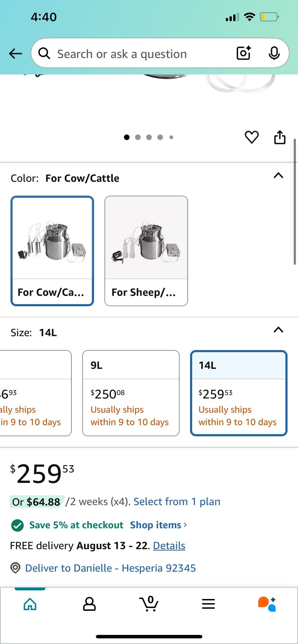This screenshot has height=644, width=298.
Task: Open the delivery Details link
Action: pyautogui.click(x=169, y=546)
